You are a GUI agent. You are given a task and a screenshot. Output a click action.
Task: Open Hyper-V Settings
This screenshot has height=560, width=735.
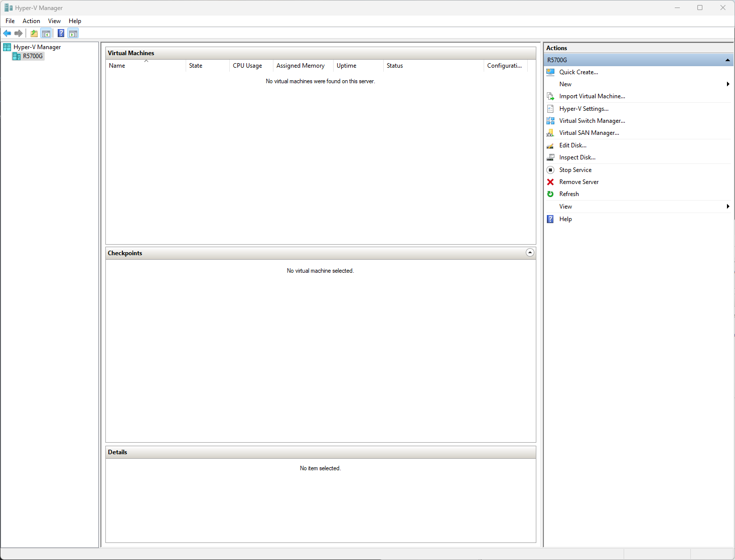pos(584,109)
